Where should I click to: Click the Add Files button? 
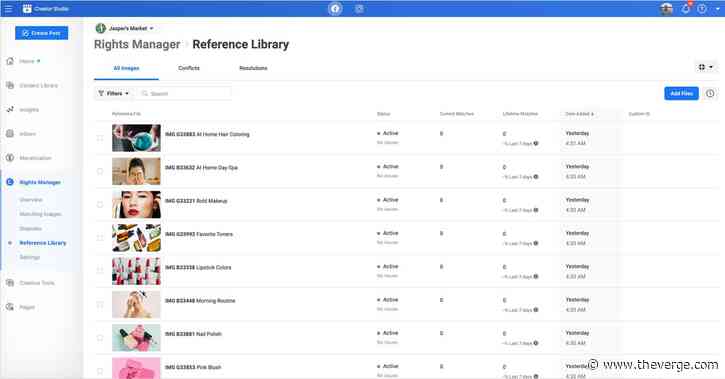coord(682,93)
